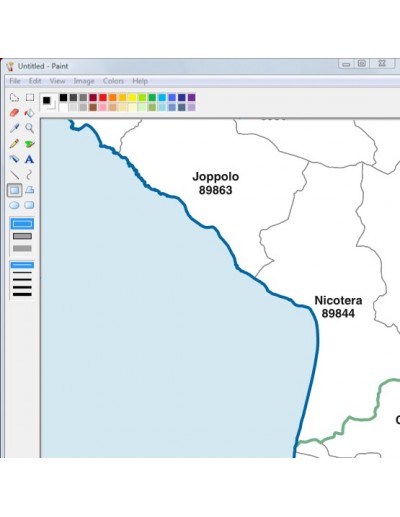Select the green Brush tool
This screenshot has width=400, height=517.
[x=30, y=144]
